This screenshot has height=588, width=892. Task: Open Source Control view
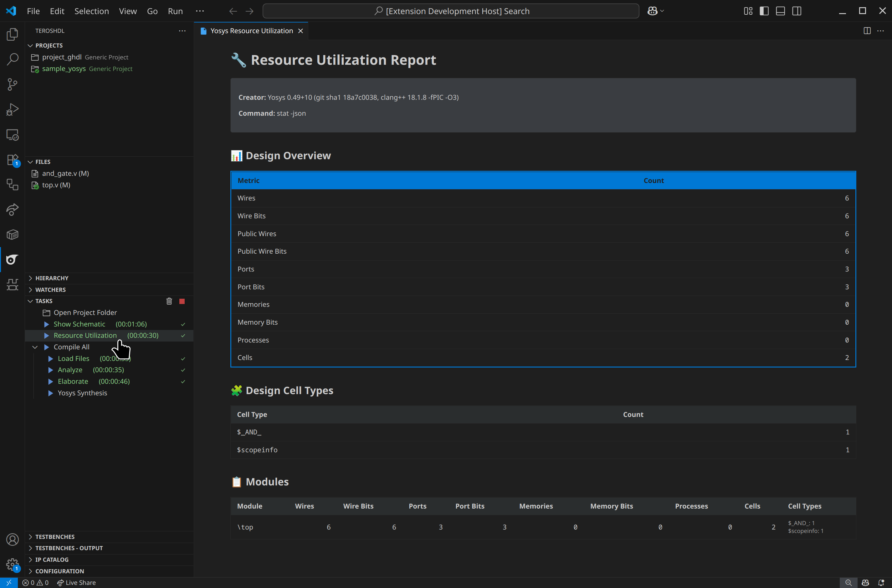click(13, 84)
